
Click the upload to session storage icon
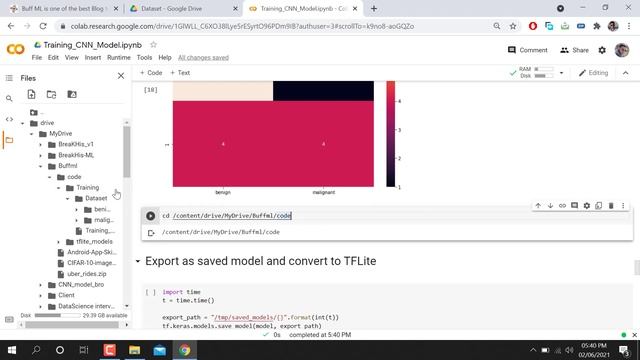click(31, 95)
